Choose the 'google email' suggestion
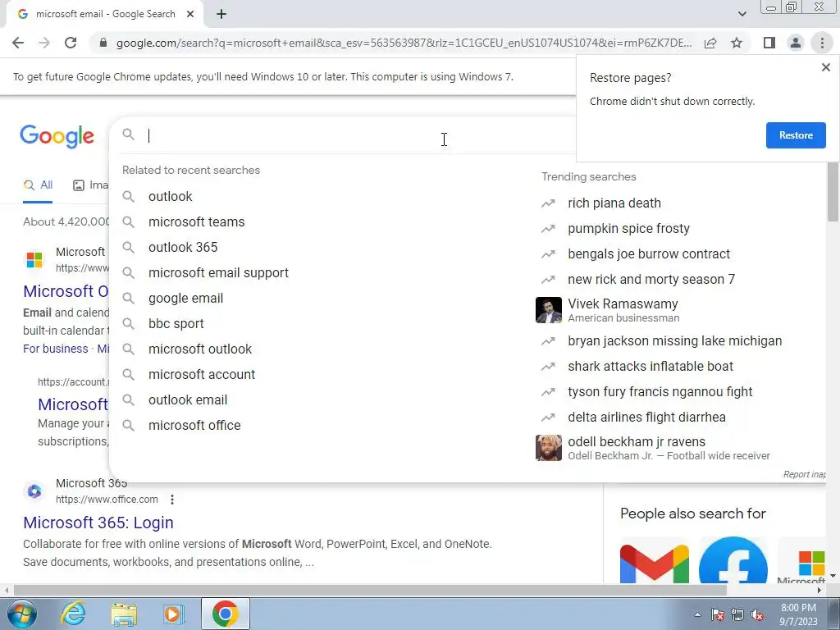This screenshot has height=630, width=840. tap(185, 299)
